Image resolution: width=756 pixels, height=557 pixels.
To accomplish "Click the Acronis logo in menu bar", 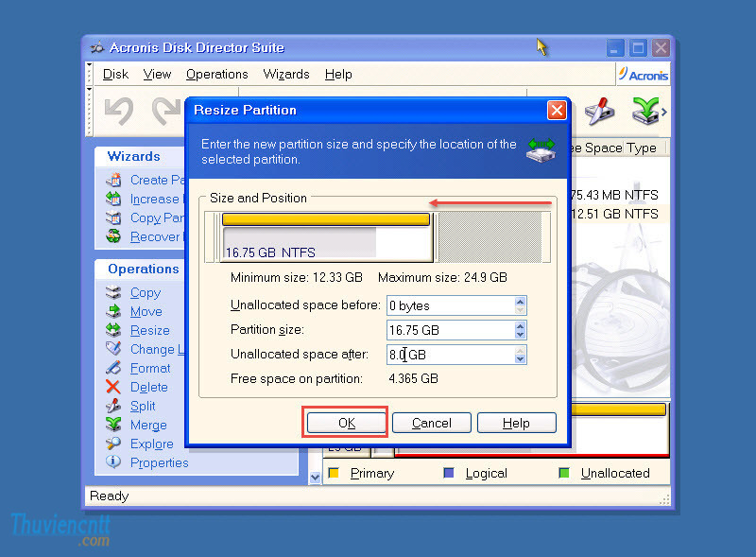I will pyautogui.click(x=644, y=75).
